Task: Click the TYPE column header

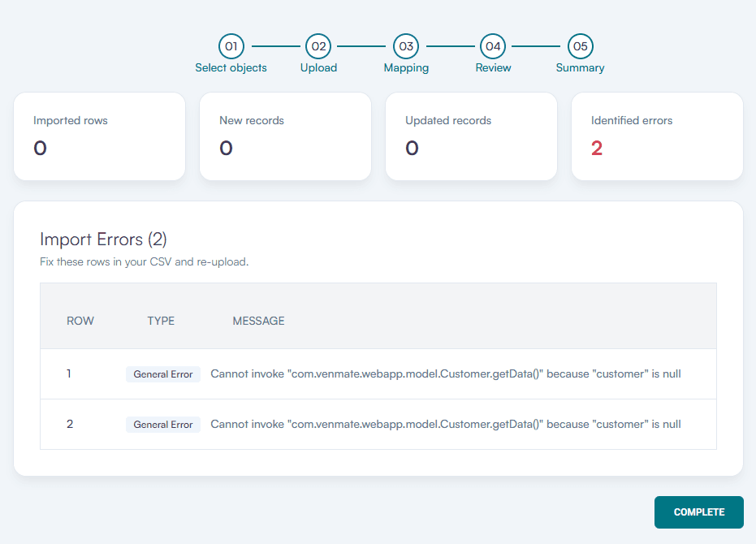Action: (161, 321)
